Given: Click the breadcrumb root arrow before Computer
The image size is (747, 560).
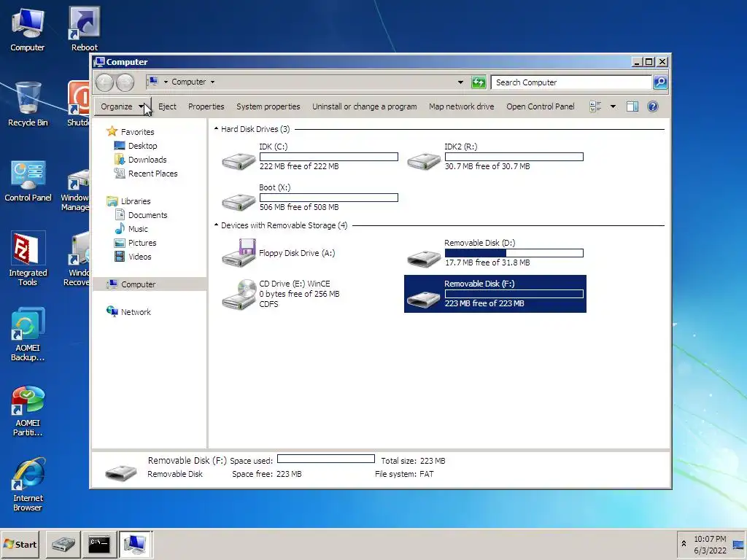Looking at the screenshot, I should (166, 82).
